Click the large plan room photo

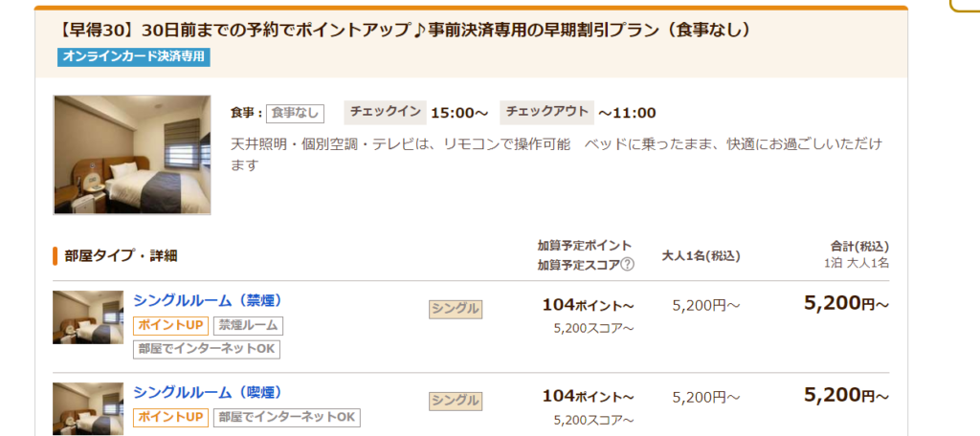click(132, 155)
